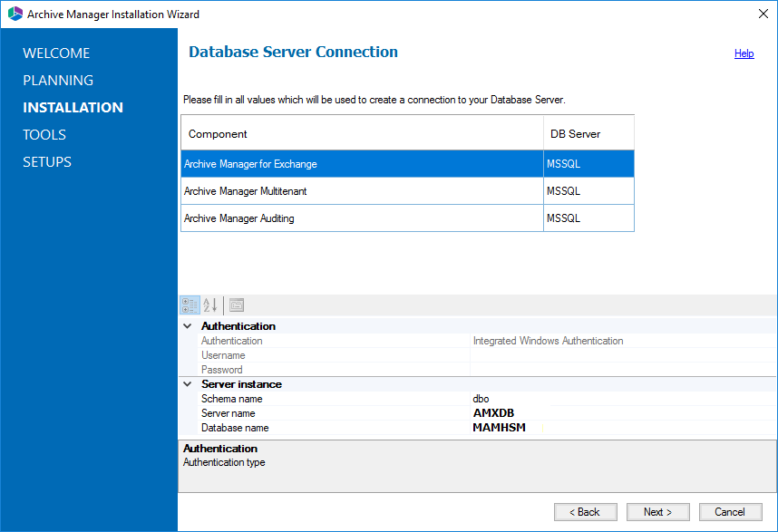Go to the WELCOME step
Image resolution: width=778 pixels, height=532 pixels.
click(56, 53)
